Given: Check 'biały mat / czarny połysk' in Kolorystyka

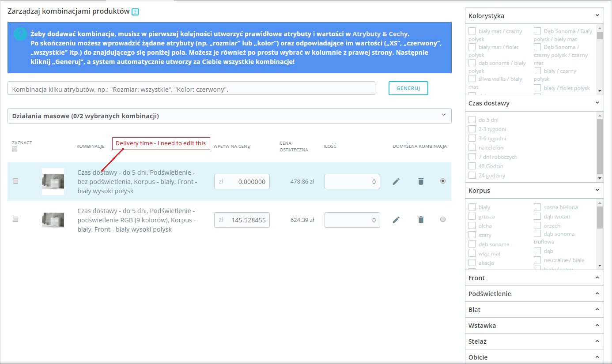Looking at the screenshot, I should click(x=472, y=31).
